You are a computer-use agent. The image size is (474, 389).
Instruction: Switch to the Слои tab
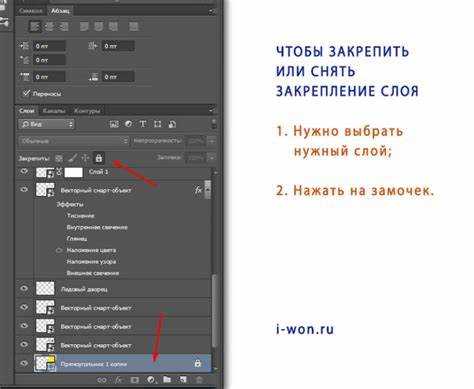pyautogui.click(x=27, y=110)
